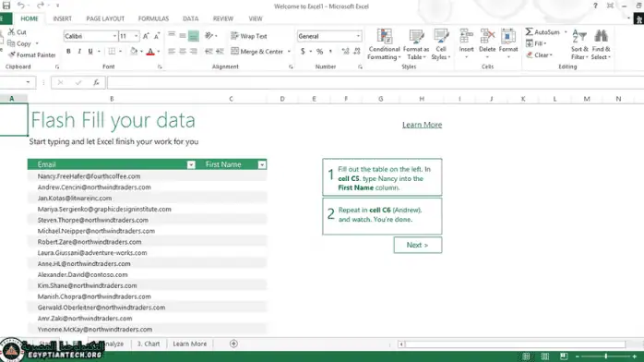Viewport: 644px width, 362px height.
Task: Switch to the REVIEW tab
Action: [x=223, y=18]
